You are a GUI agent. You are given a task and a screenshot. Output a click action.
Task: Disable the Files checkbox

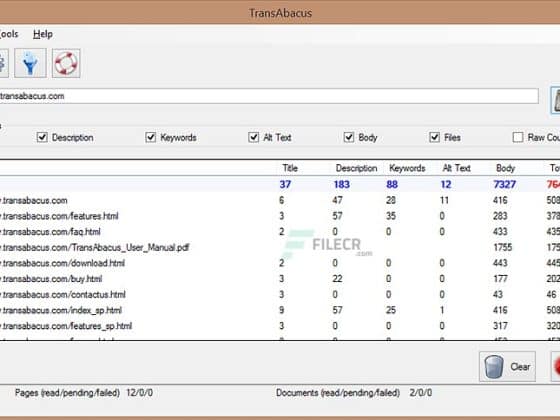point(434,137)
